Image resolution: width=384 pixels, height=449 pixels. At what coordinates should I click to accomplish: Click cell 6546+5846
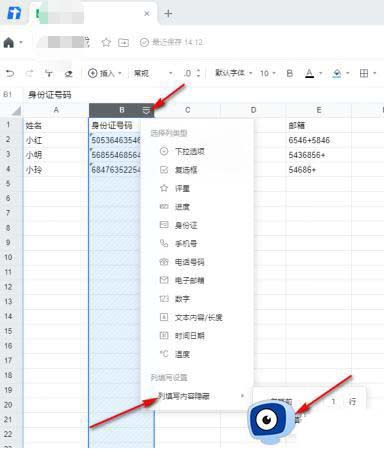point(319,140)
